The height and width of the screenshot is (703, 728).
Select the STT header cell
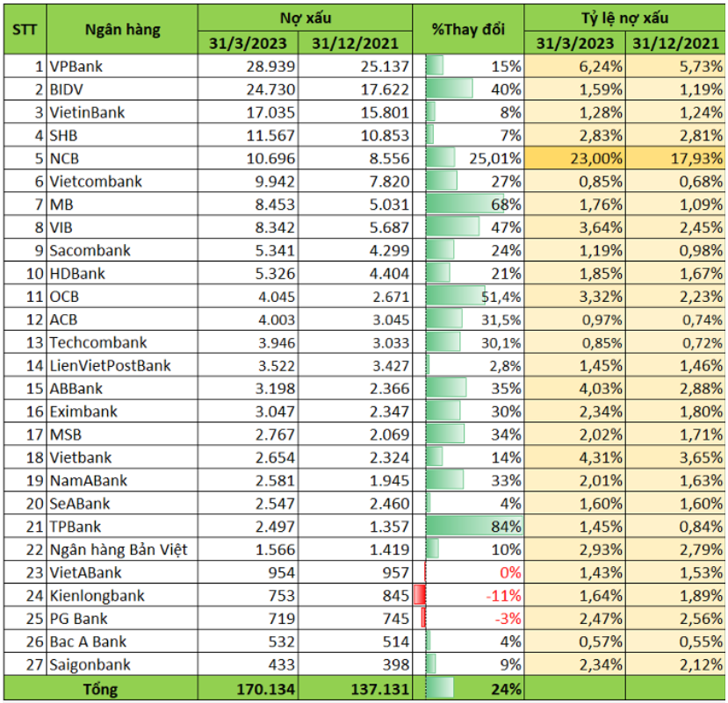click(25, 29)
